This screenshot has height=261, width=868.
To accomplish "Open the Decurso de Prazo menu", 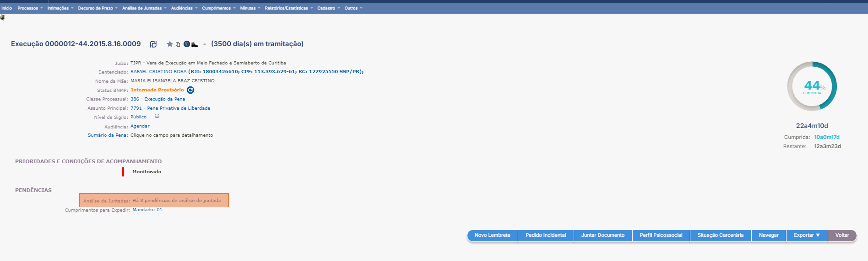I will tap(98, 8).
